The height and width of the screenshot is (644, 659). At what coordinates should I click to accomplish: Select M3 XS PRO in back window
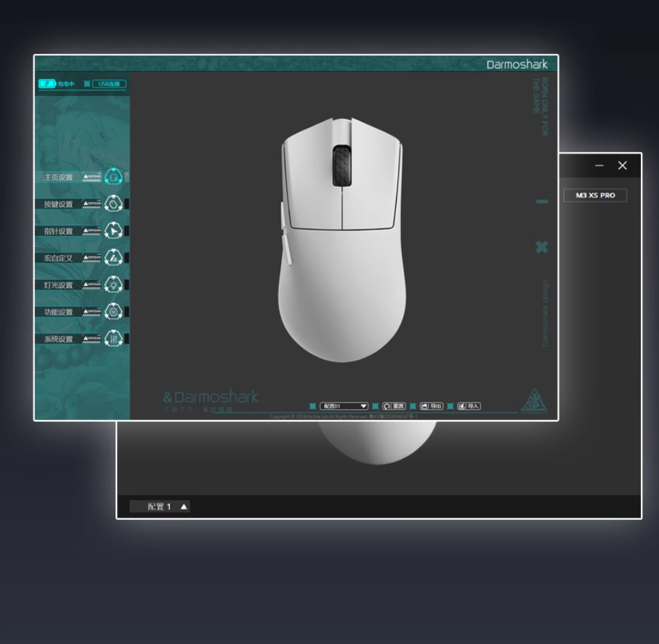[x=595, y=195]
